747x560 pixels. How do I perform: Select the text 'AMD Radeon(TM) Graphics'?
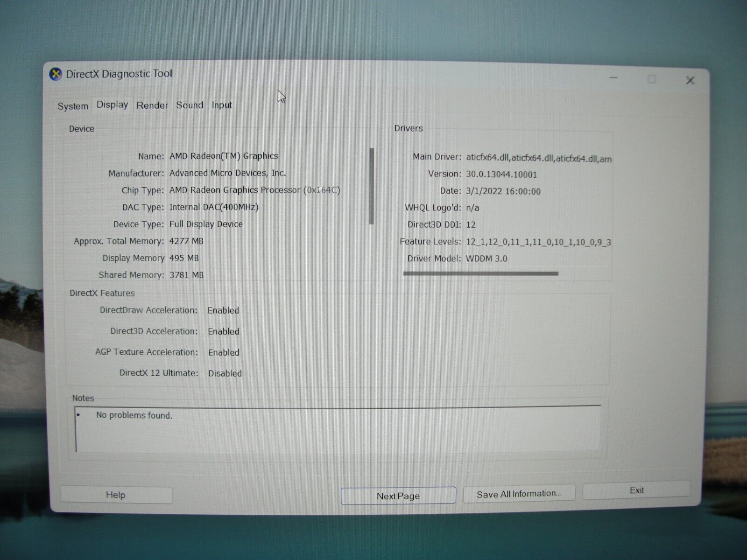click(x=224, y=156)
